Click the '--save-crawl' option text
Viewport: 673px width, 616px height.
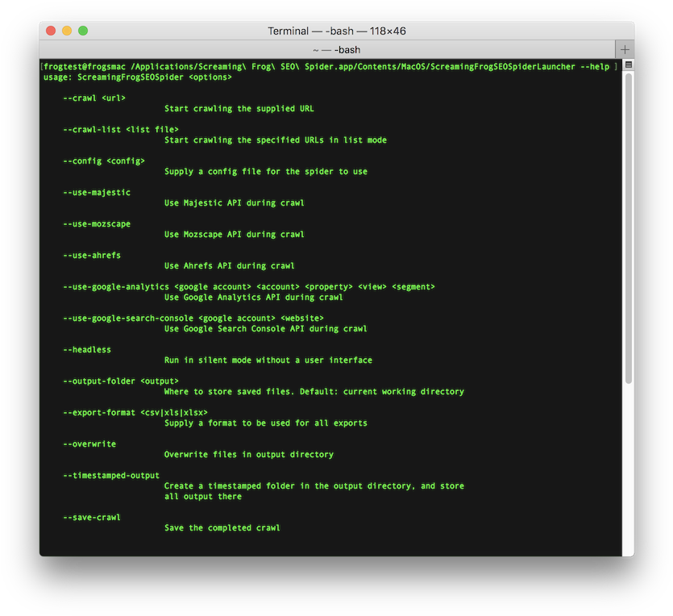click(92, 518)
